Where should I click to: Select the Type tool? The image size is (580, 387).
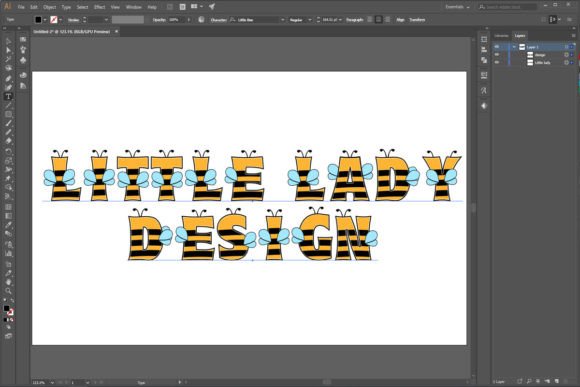coord(8,97)
